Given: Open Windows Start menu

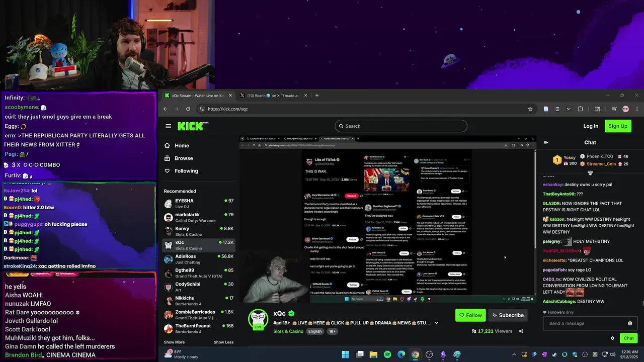Looking at the screenshot, I should (345, 354).
